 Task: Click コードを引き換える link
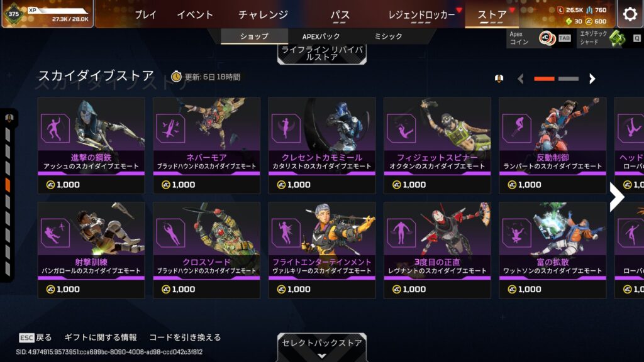pyautogui.click(x=185, y=337)
